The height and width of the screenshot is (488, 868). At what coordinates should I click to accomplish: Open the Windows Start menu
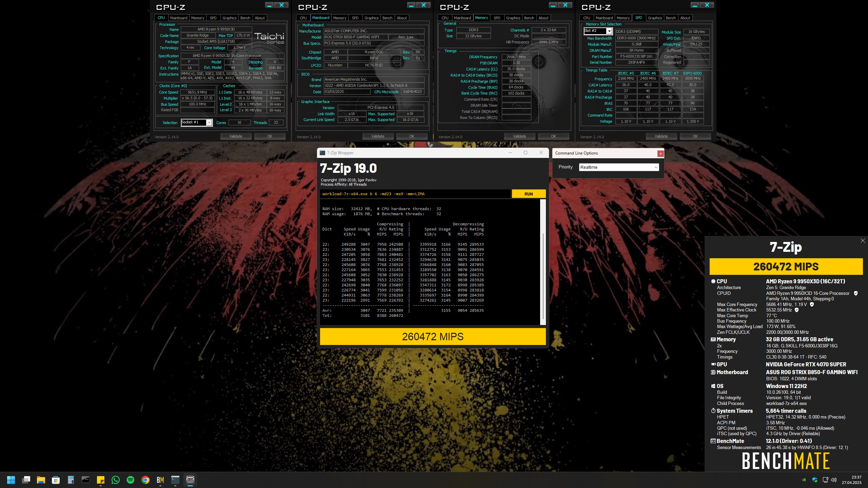11,480
